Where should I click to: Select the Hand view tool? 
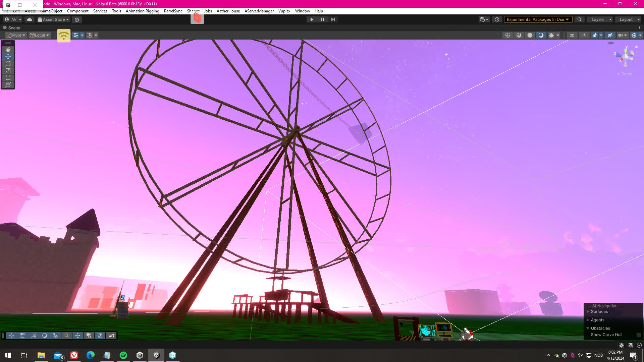pyautogui.click(x=8, y=49)
